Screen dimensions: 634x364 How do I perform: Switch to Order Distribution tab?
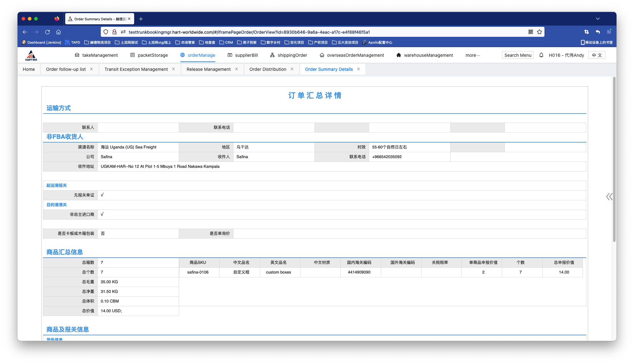tap(268, 69)
